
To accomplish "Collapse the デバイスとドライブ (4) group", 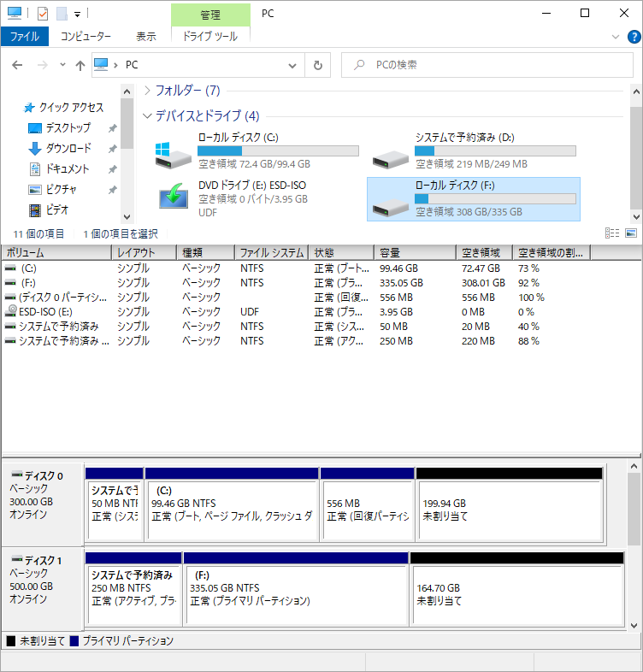I will tap(147, 115).
